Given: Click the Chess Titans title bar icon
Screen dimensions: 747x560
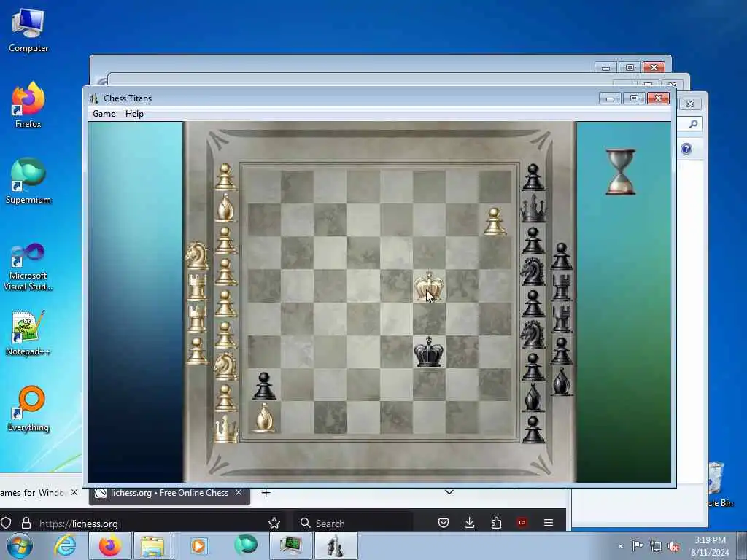Looking at the screenshot, I should [x=94, y=98].
